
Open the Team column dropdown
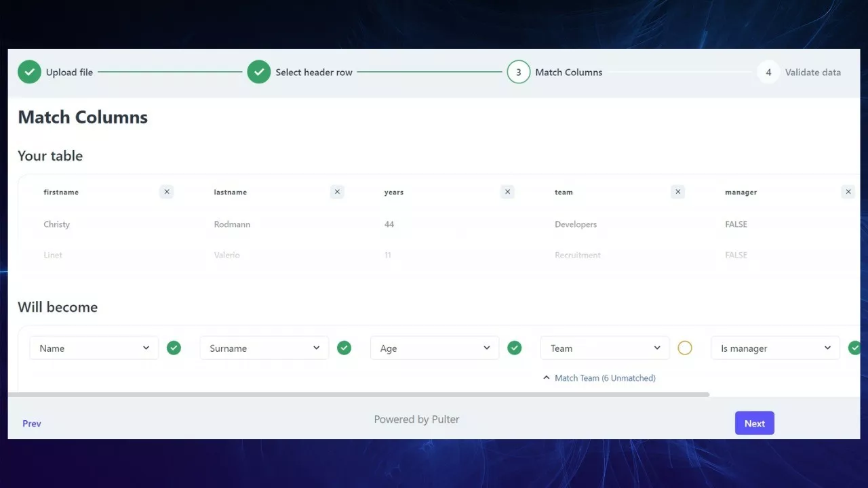(x=605, y=348)
